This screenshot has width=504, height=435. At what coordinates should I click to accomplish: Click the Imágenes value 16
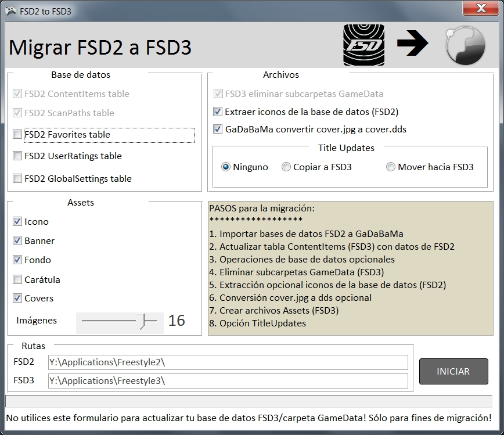pyautogui.click(x=177, y=321)
